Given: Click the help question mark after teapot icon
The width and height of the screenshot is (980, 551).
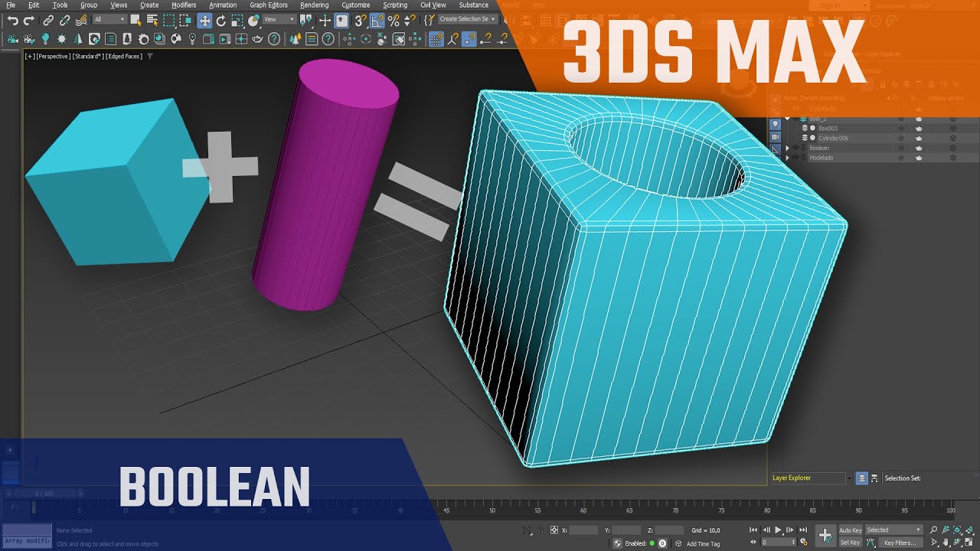Looking at the screenshot, I should coord(274,38).
